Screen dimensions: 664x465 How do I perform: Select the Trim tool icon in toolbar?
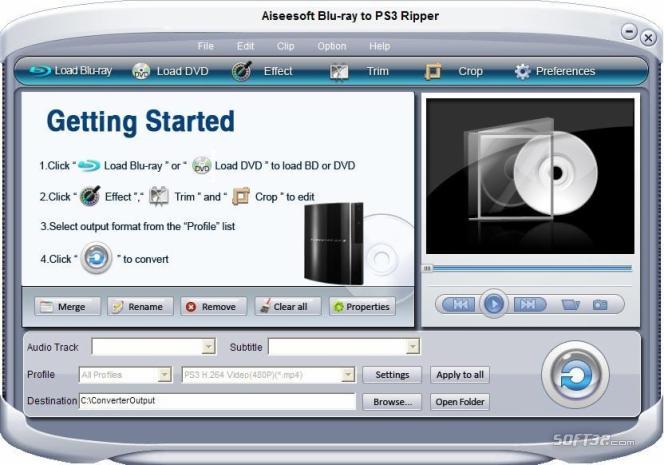point(339,72)
